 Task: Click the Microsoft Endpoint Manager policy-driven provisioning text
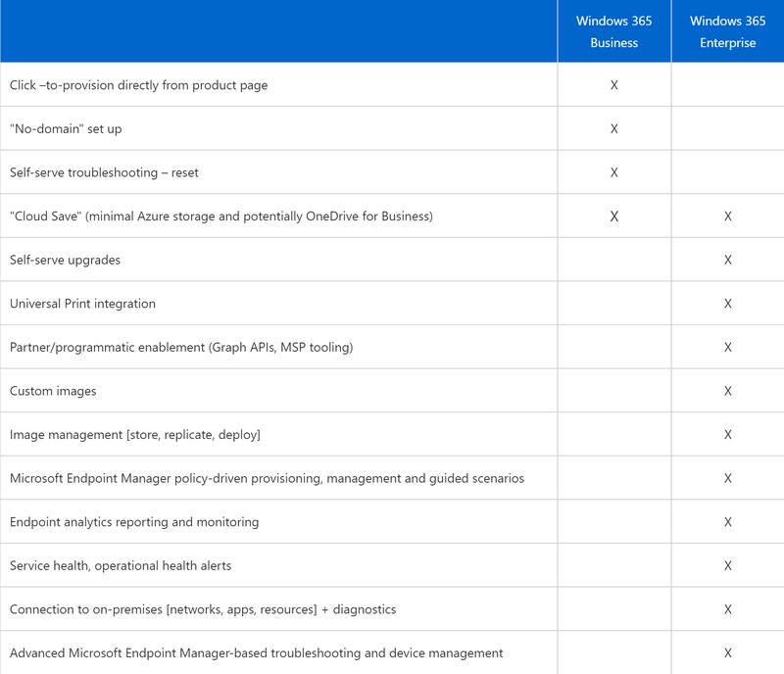[x=267, y=479]
